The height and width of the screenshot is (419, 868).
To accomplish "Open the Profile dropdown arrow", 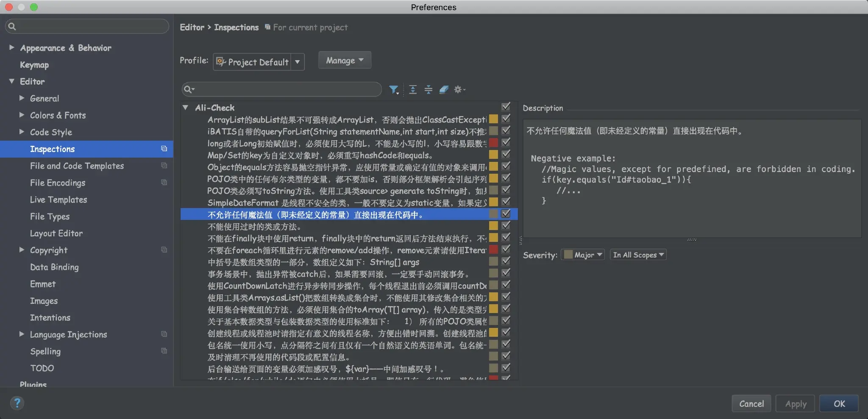I will tap(298, 62).
